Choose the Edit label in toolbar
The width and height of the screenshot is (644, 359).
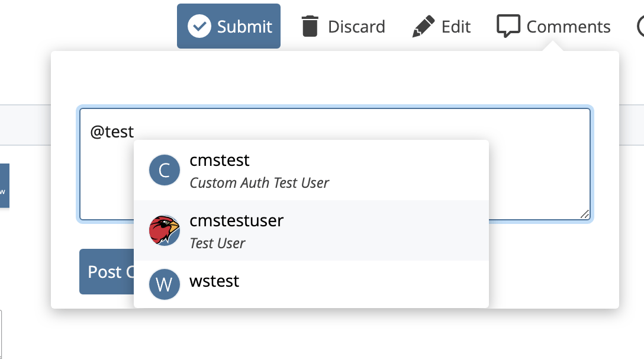pyautogui.click(x=456, y=27)
